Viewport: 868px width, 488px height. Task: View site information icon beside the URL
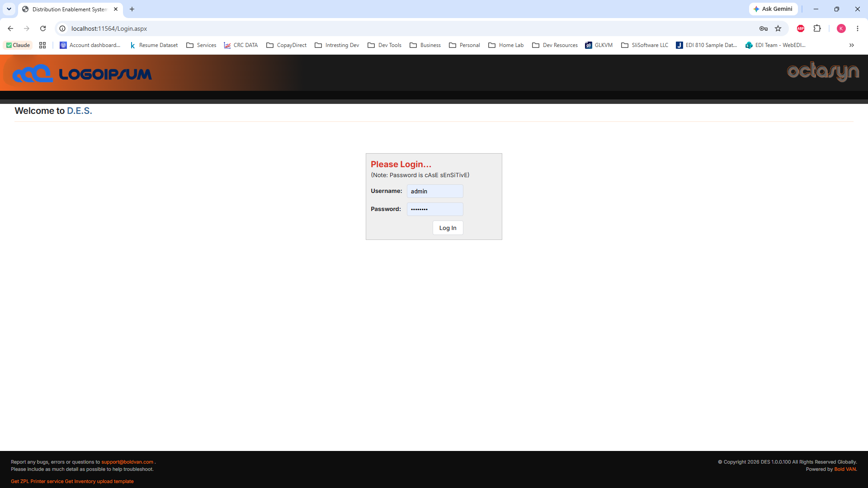62,28
